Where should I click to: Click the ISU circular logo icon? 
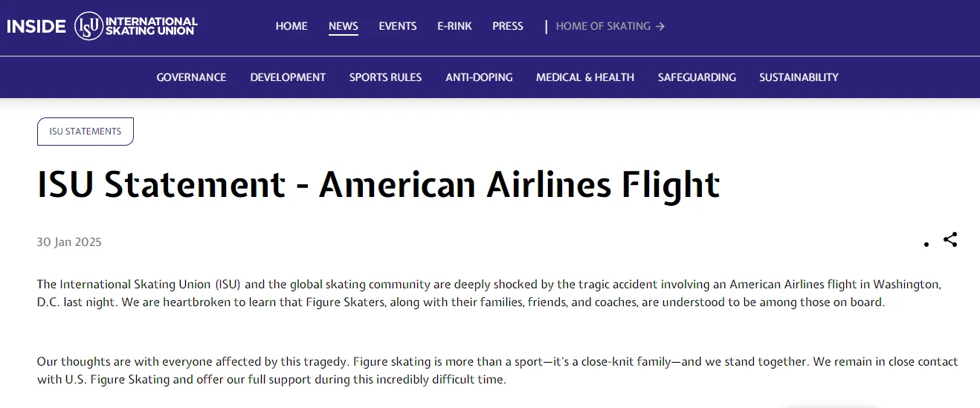pos(88,26)
